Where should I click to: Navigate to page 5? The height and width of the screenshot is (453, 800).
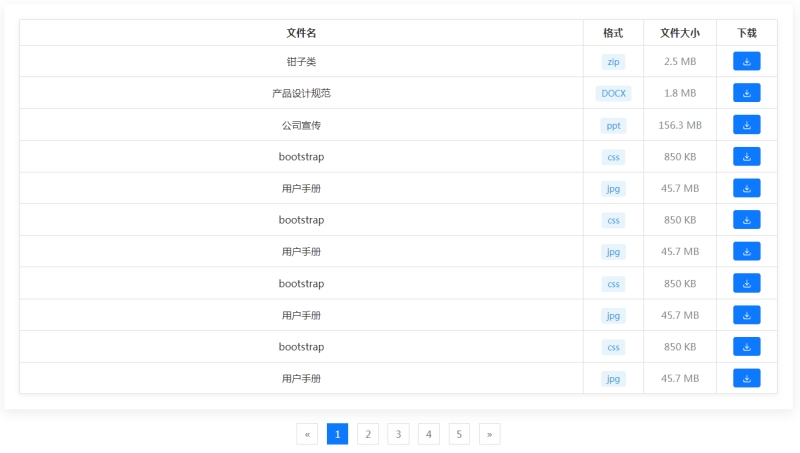(x=459, y=434)
